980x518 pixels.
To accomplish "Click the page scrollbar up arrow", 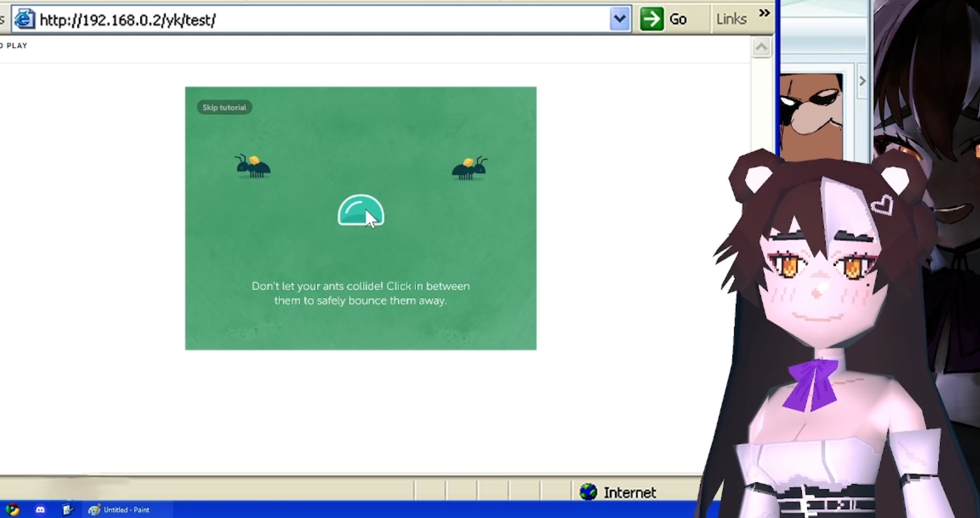I will click(x=761, y=47).
